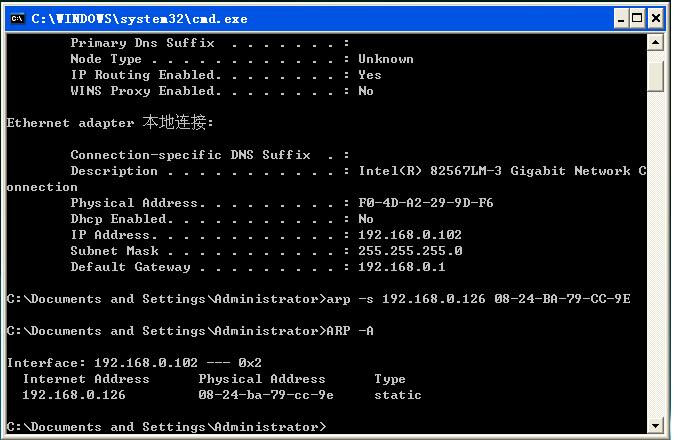This screenshot has width=680, height=440.
Task: Click the Default Gateway 192.168.0.1 value
Action: tap(402, 267)
